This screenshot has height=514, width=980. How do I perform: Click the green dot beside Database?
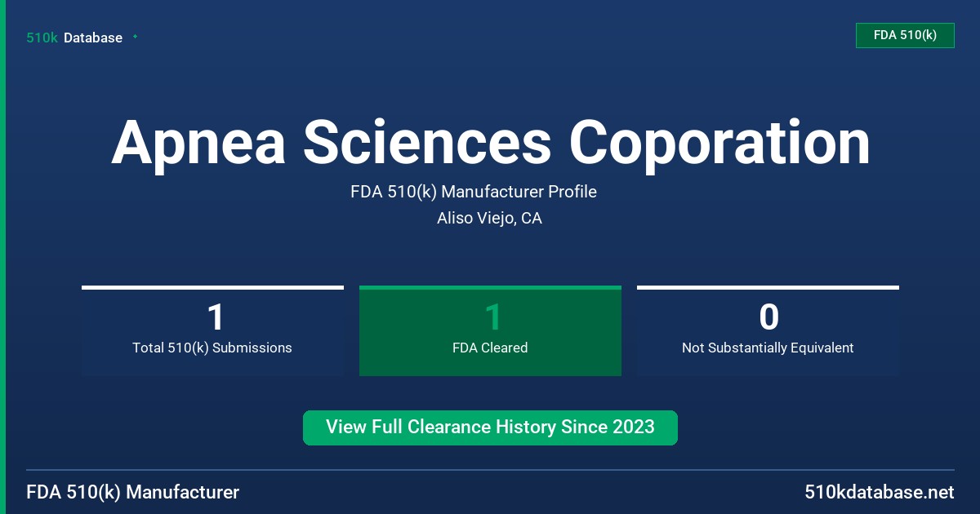[x=135, y=37]
